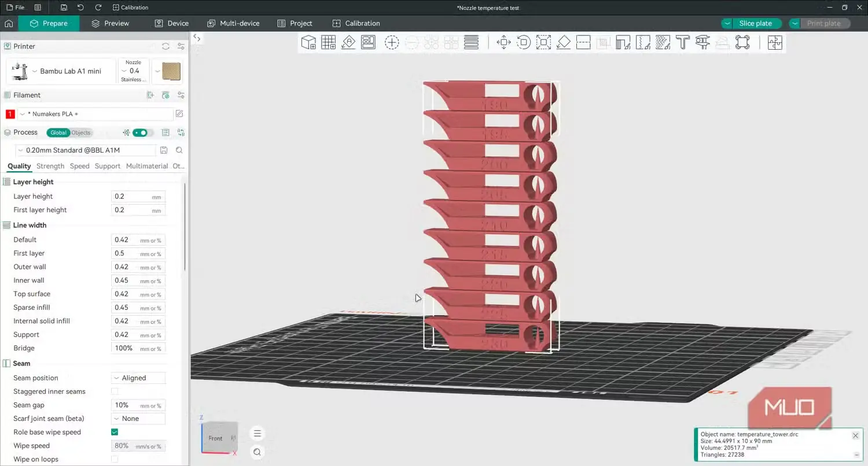
Task: Click the printer sync refresh icon
Action: pyautogui.click(x=165, y=46)
